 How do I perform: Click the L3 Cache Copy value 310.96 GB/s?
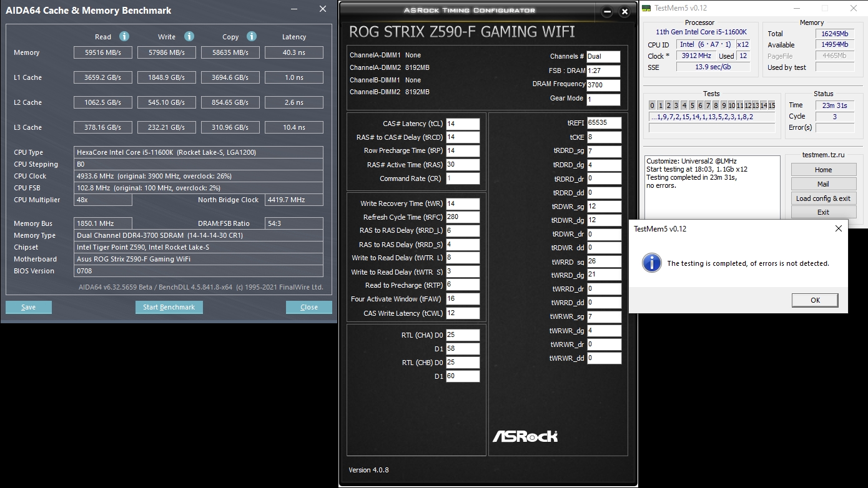[230, 128]
